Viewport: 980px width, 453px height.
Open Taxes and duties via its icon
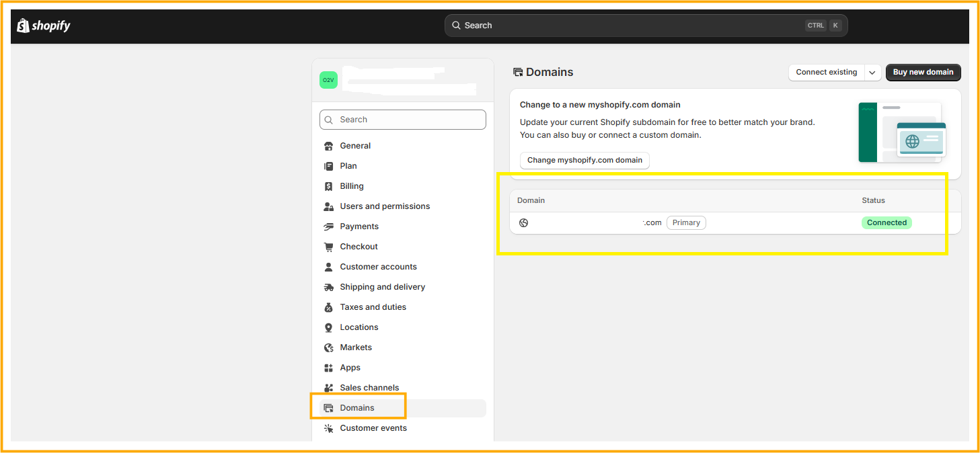(328, 306)
